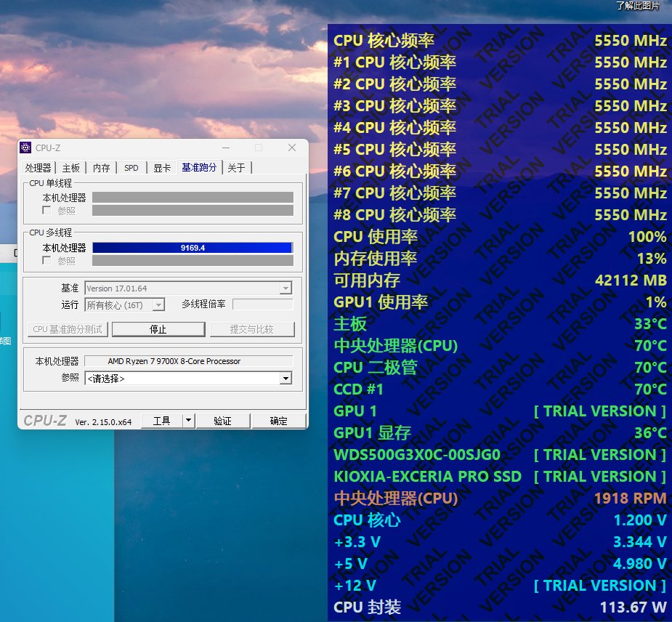
Task: Select the 'WDS500G3X0C-00SJG0' drive label
Action: (x=417, y=455)
